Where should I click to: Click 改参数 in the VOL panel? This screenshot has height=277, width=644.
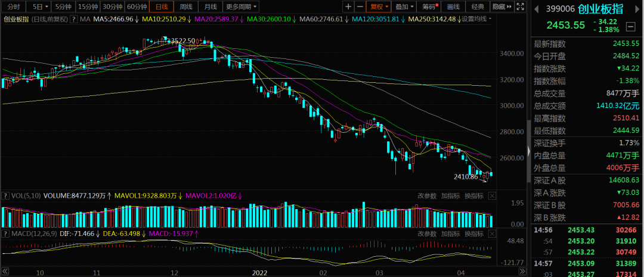pos(427,196)
